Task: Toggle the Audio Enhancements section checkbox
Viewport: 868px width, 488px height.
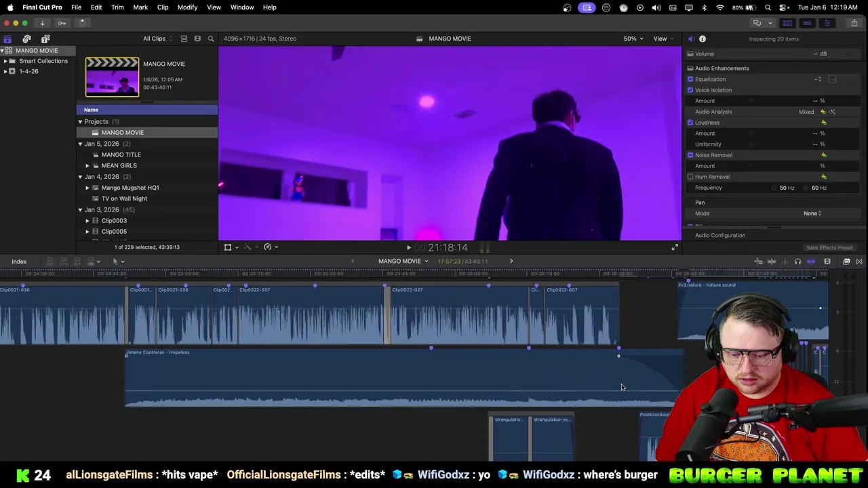Action: point(690,68)
